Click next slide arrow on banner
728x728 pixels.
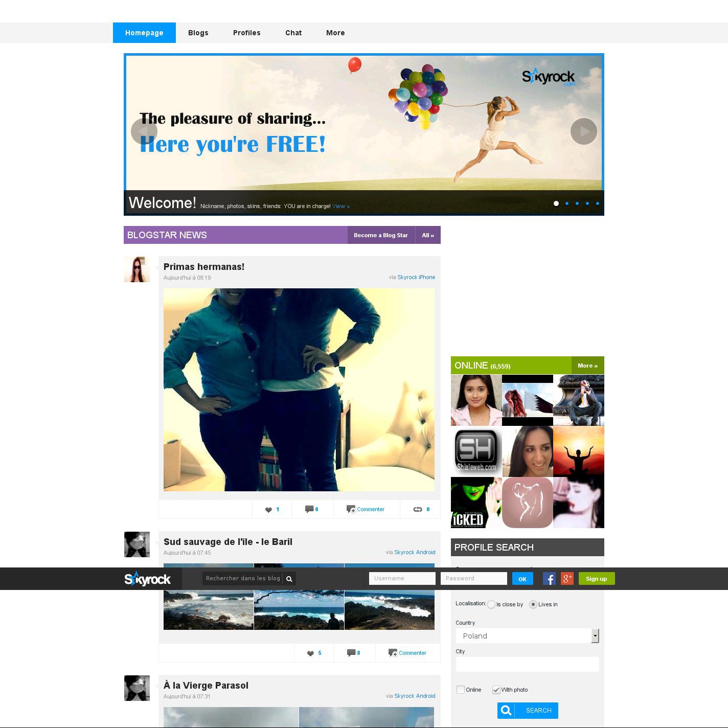click(x=583, y=131)
